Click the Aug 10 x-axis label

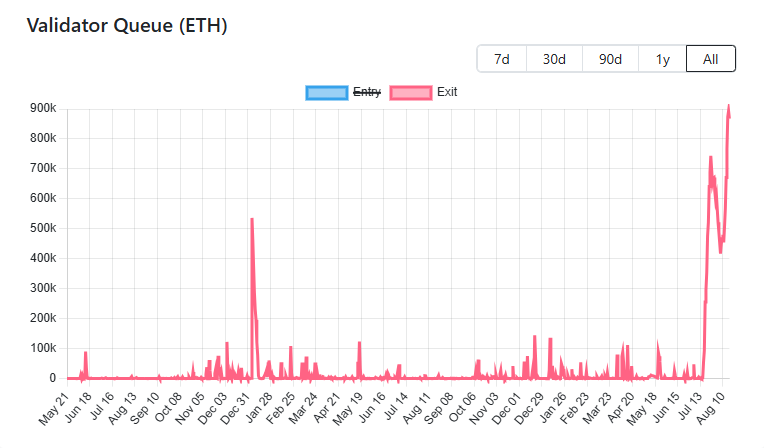pyautogui.click(x=711, y=409)
